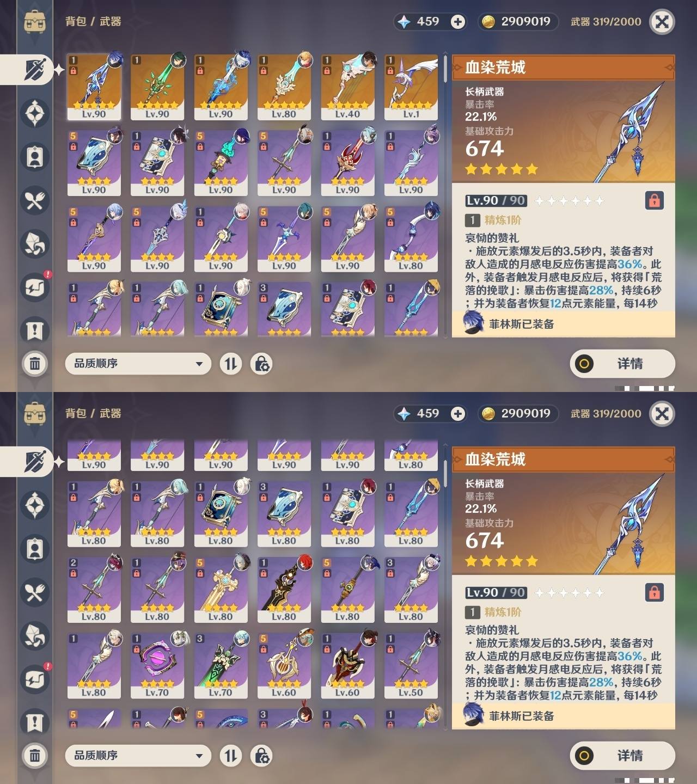Add primogems with the plus icon, upper panel
Screen dimensions: 697x784
click(458, 22)
